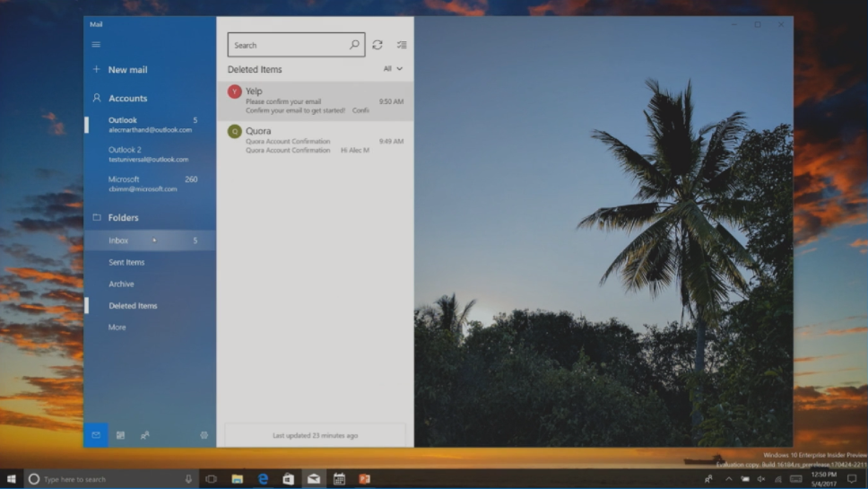
Task: Switch to Mail using bottom envelope icon
Action: (x=96, y=435)
